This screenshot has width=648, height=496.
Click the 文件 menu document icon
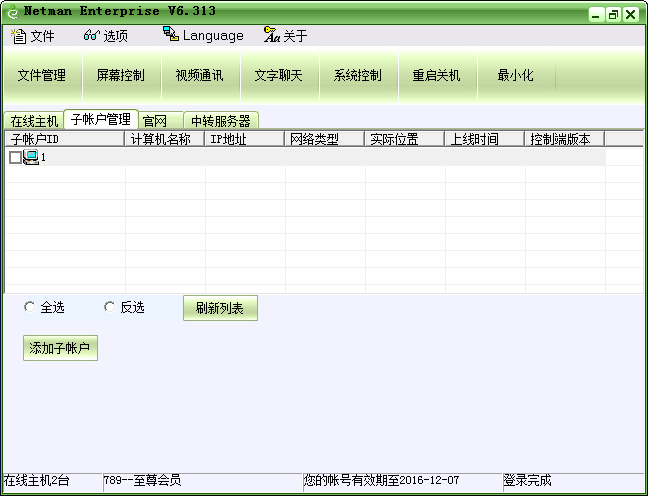[x=19, y=36]
